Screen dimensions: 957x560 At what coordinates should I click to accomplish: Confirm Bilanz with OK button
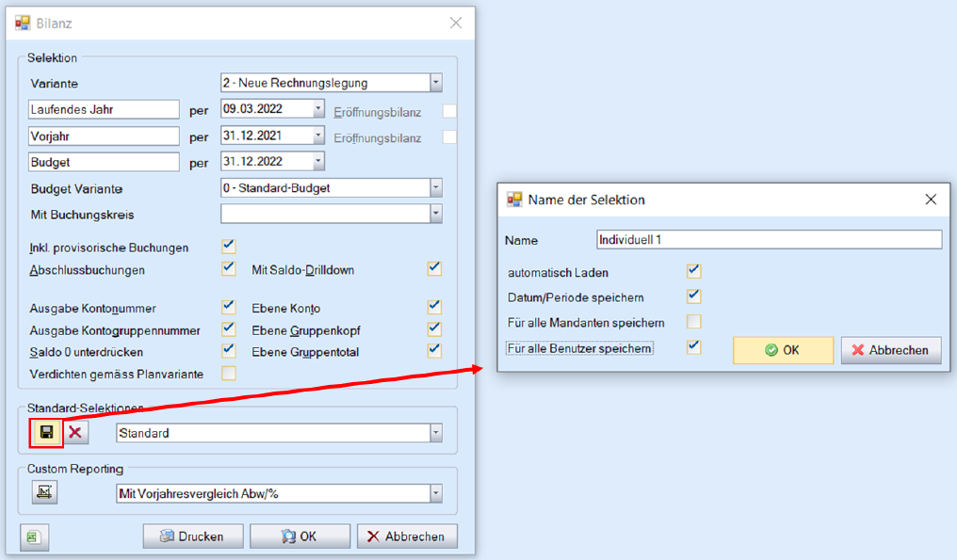[x=300, y=536]
